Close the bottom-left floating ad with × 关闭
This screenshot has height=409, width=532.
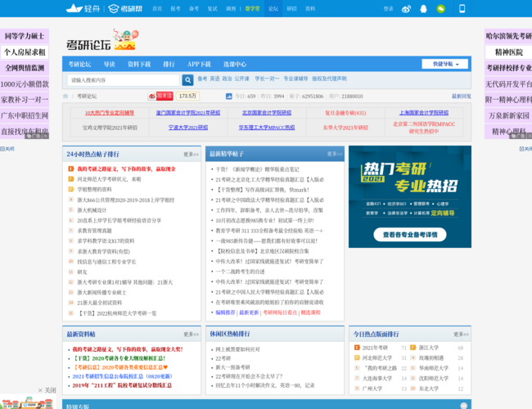(x=47, y=390)
